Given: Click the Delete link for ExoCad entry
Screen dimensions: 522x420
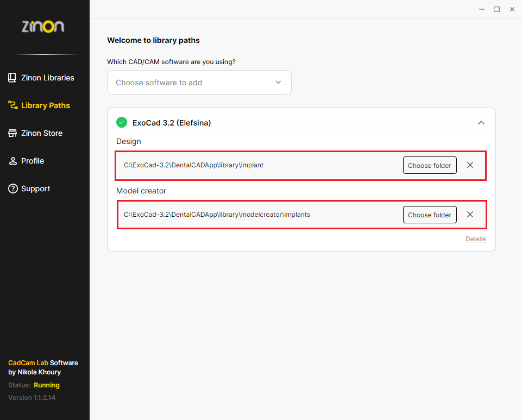Looking at the screenshot, I should pos(475,239).
